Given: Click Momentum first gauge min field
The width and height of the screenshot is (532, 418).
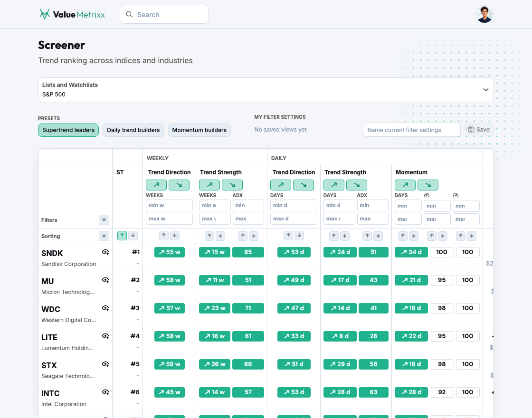Looking at the screenshot, I should (437, 206).
